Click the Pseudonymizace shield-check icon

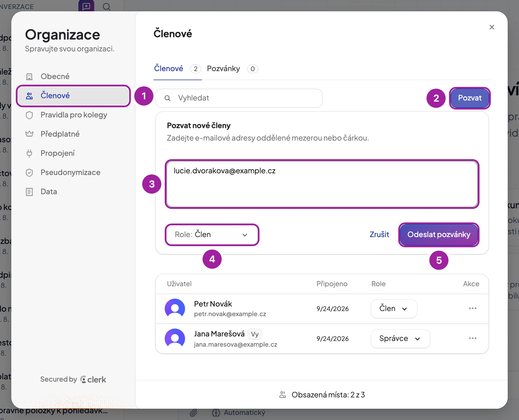point(29,172)
